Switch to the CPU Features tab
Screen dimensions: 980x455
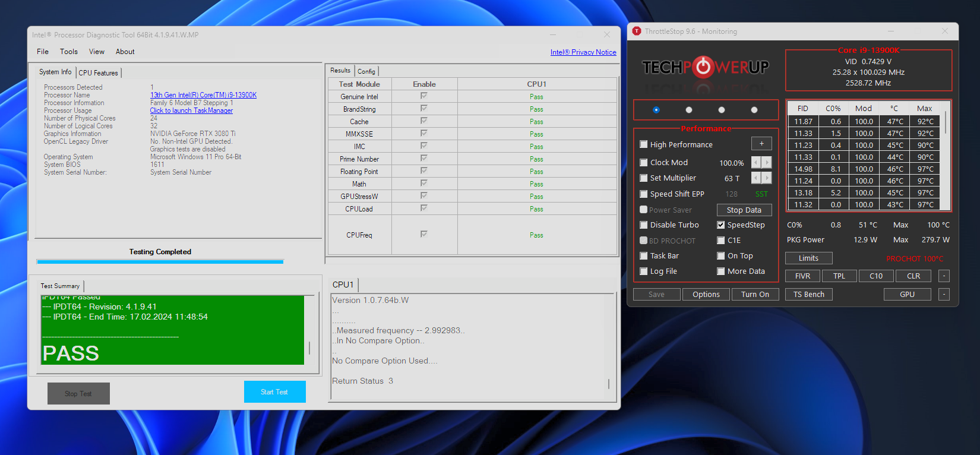[x=99, y=72]
